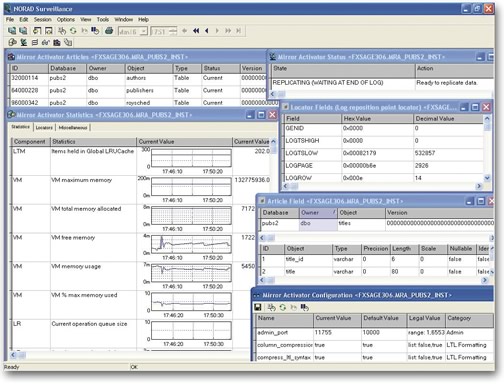Open the File menu
Screen dimensions: 504x385
[10, 19]
